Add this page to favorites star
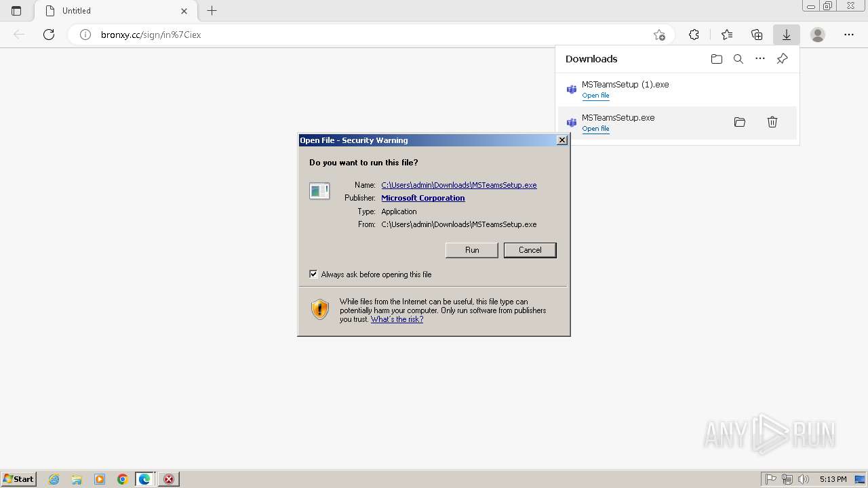This screenshot has height=488, width=868. (x=659, y=35)
